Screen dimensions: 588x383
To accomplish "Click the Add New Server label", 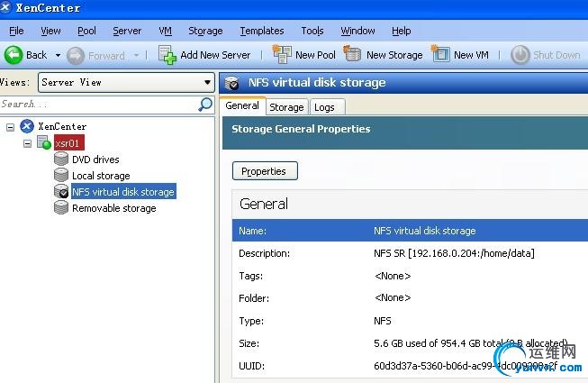I will click(215, 55).
